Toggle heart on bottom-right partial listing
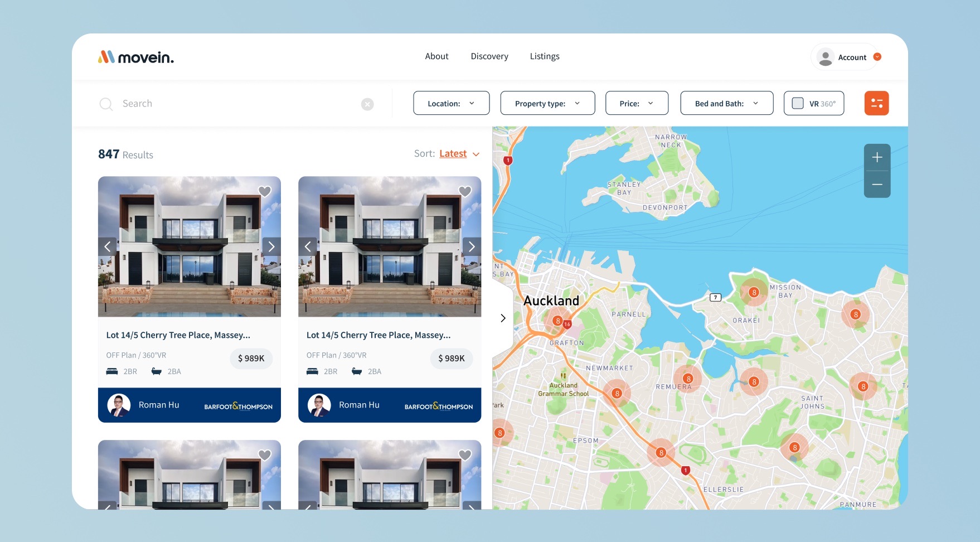Image resolution: width=980 pixels, height=542 pixels. pyautogui.click(x=465, y=455)
